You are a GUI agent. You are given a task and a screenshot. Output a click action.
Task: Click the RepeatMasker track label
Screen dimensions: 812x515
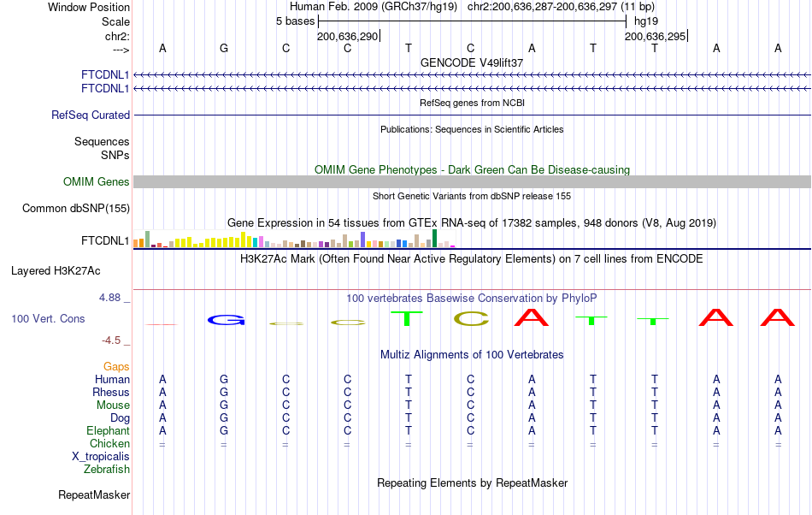[94, 494]
